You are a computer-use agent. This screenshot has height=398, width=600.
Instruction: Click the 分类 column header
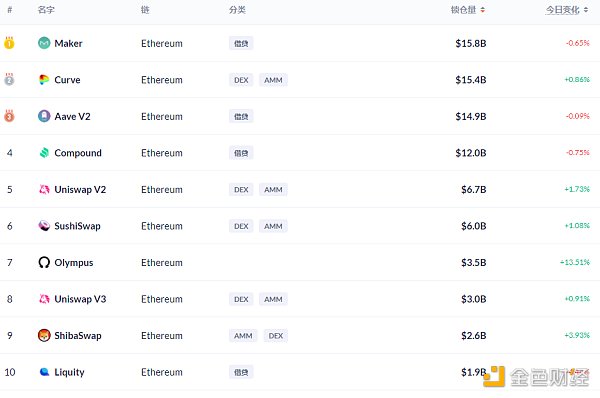(x=237, y=10)
